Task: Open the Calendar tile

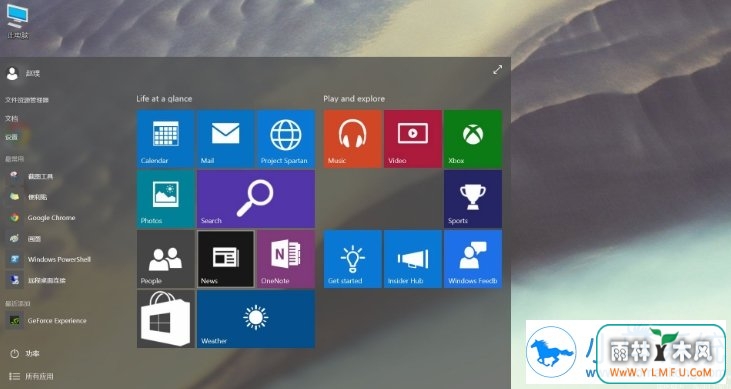Action: [166, 139]
